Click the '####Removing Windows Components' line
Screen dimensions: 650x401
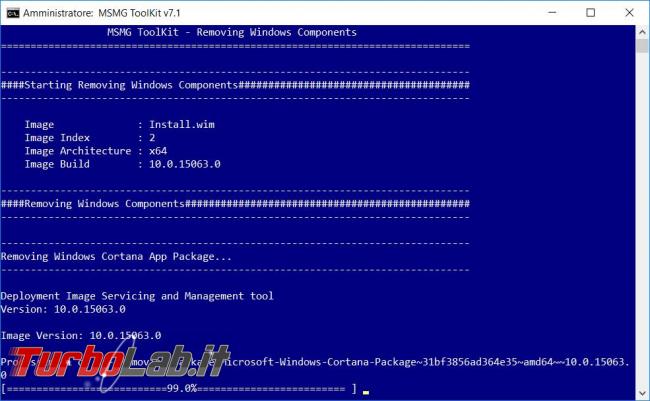(235, 204)
